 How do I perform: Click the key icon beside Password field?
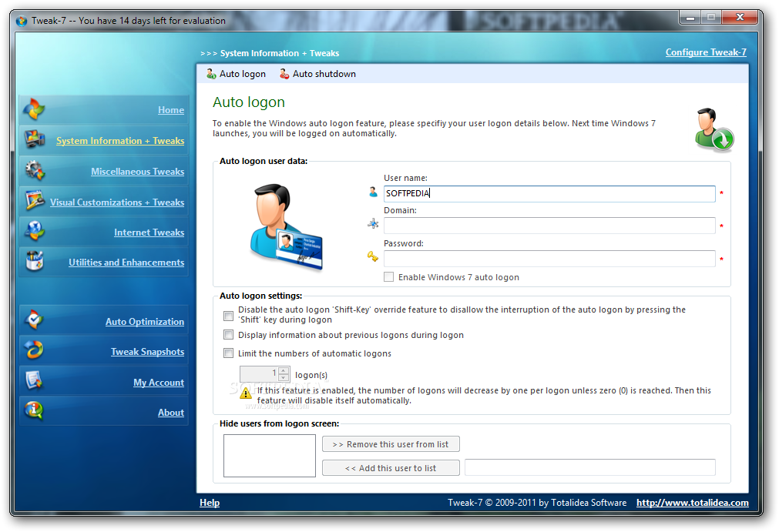pyautogui.click(x=373, y=256)
